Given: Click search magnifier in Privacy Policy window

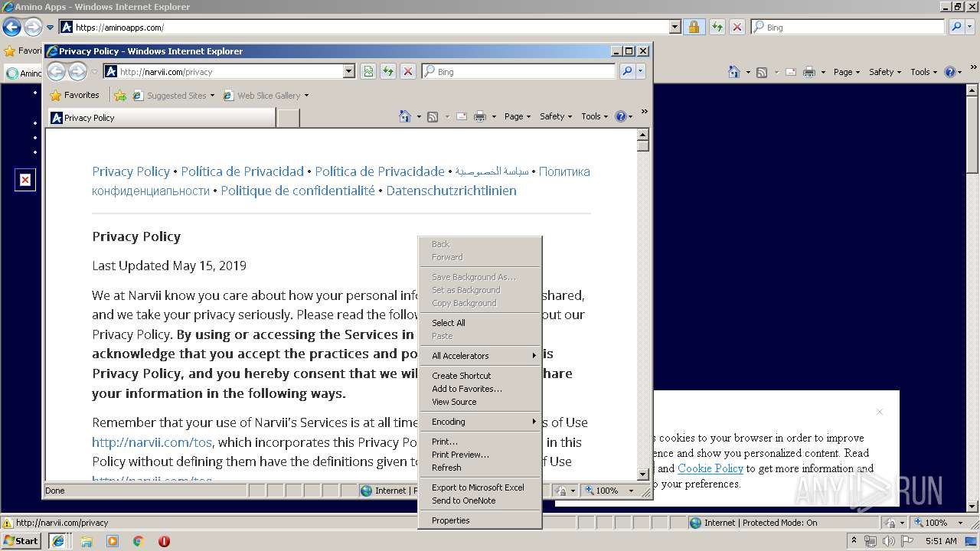Looking at the screenshot, I should coord(627,71).
